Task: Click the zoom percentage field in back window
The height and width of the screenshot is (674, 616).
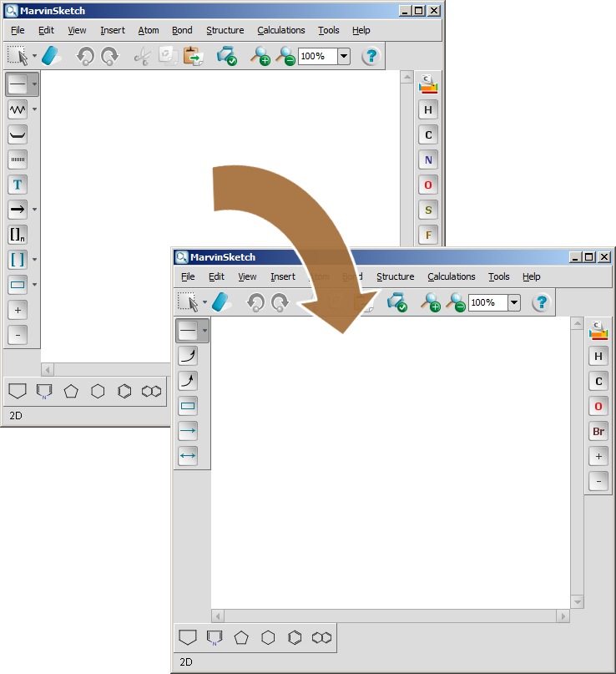Action: click(x=317, y=56)
